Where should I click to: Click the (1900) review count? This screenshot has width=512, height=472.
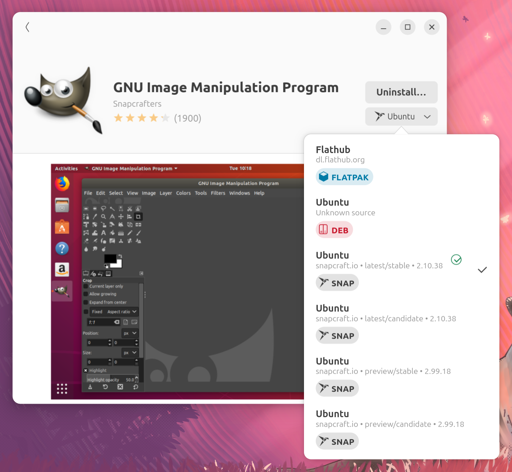pos(187,118)
